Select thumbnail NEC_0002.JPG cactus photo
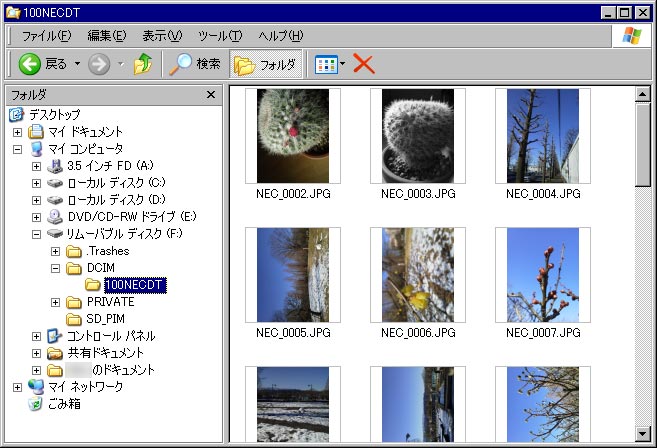657x448 pixels. point(293,136)
